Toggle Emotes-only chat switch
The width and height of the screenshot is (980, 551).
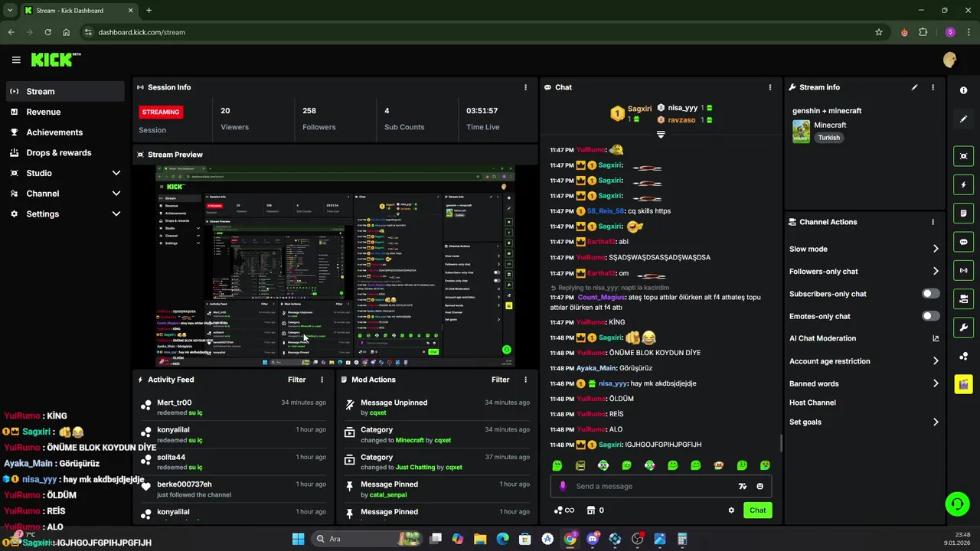[x=931, y=316]
